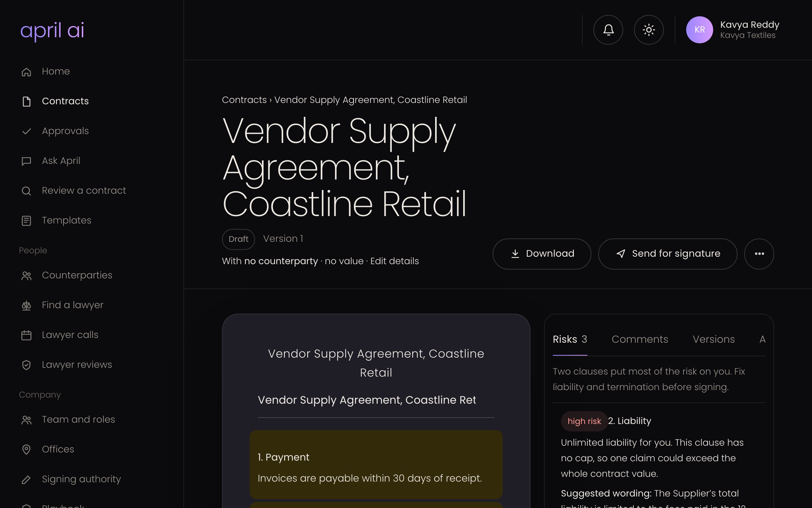Screen dimensions: 812x508
Task: Open Templates list icon
Action: click(x=26, y=220)
